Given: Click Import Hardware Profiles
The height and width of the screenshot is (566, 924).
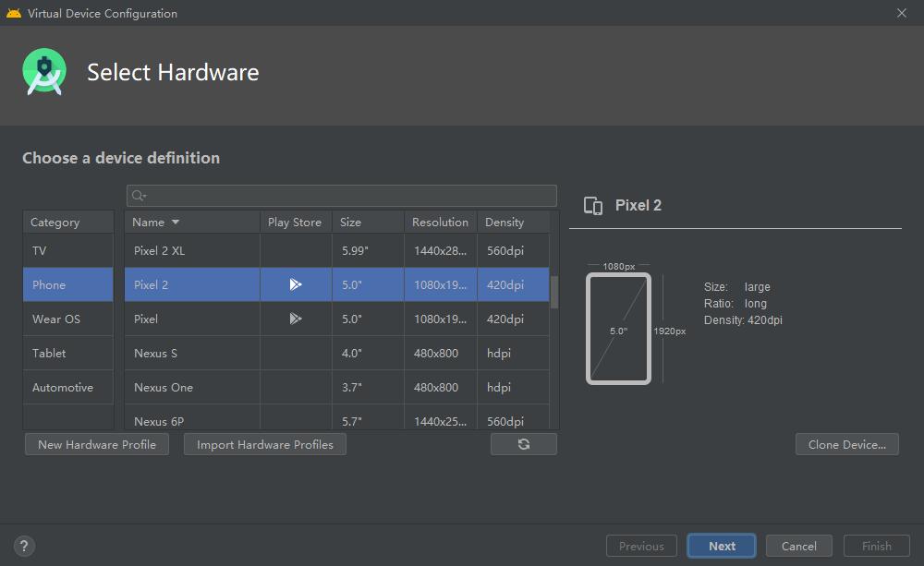Looking at the screenshot, I should (264, 444).
